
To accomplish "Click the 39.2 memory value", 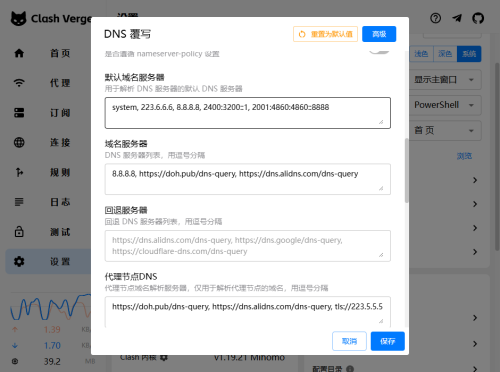I will click(52, 361).
